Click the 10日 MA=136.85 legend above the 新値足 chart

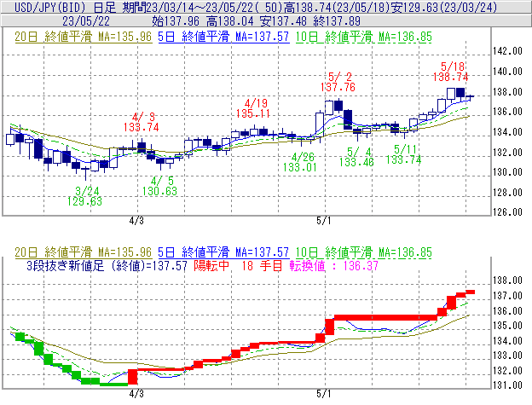tap(364, 252)
